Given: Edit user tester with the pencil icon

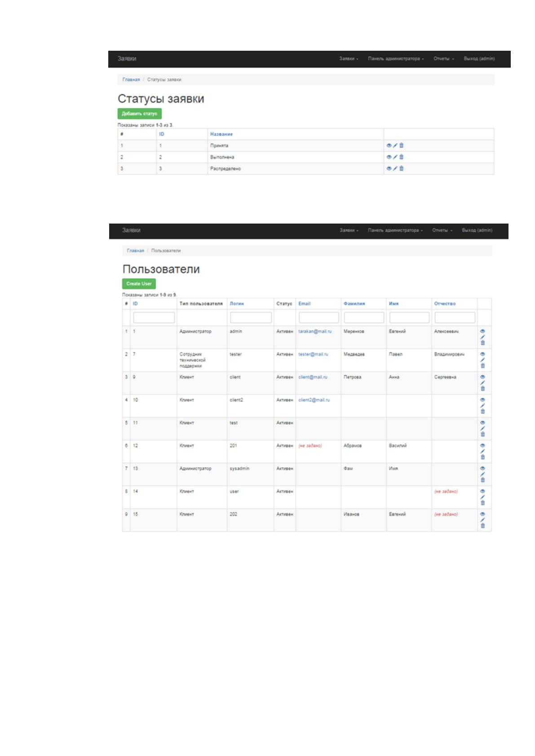Looking at the screenshot, I should (483, 360).
